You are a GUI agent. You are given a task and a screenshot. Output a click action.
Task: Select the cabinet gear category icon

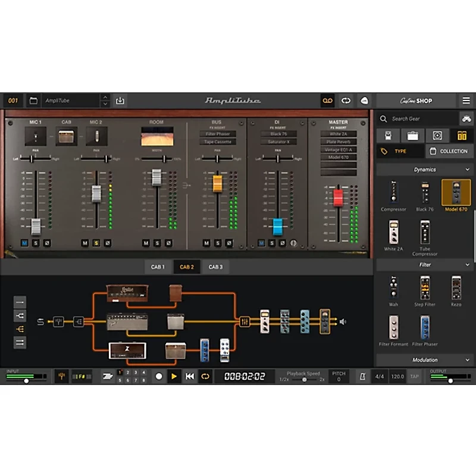coord(437,135)
